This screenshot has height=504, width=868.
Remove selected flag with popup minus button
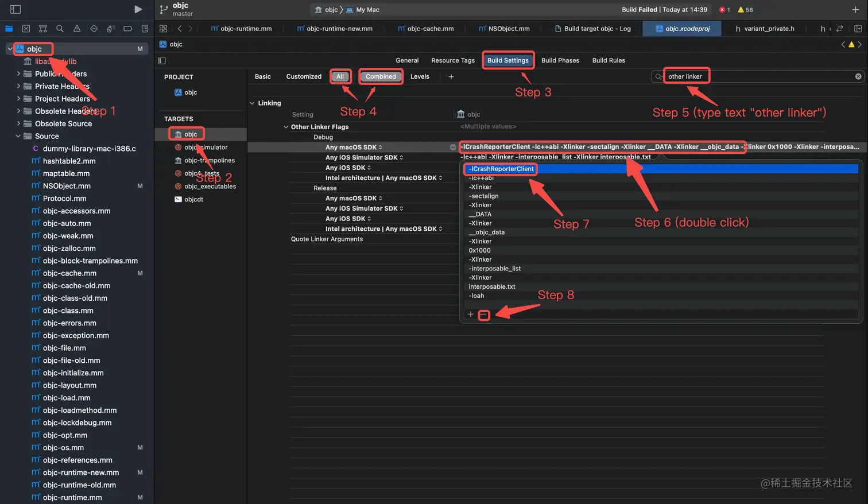[484, 315]
